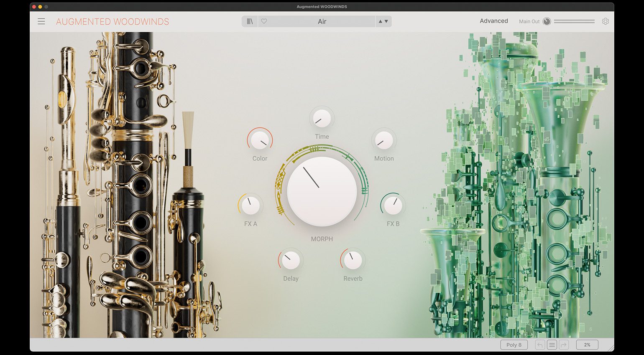
Task: Open the Advanced panel
Action: coord(494,21)
